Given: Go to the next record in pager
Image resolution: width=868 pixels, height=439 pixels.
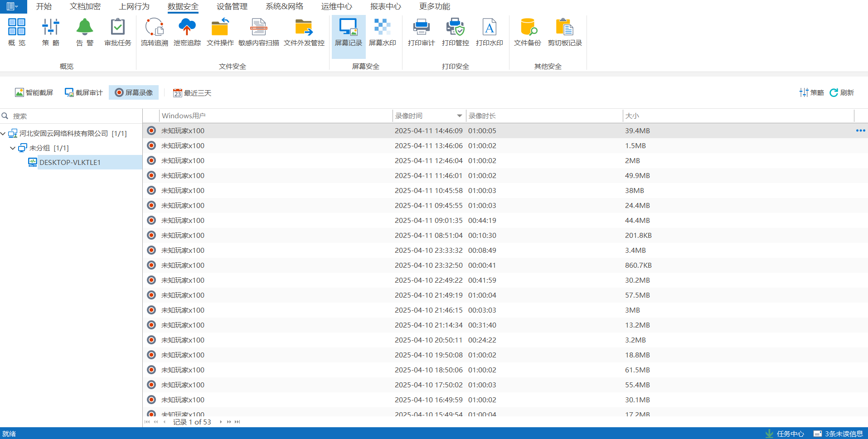Looking at the screenshot, I should tap(221, 422).
